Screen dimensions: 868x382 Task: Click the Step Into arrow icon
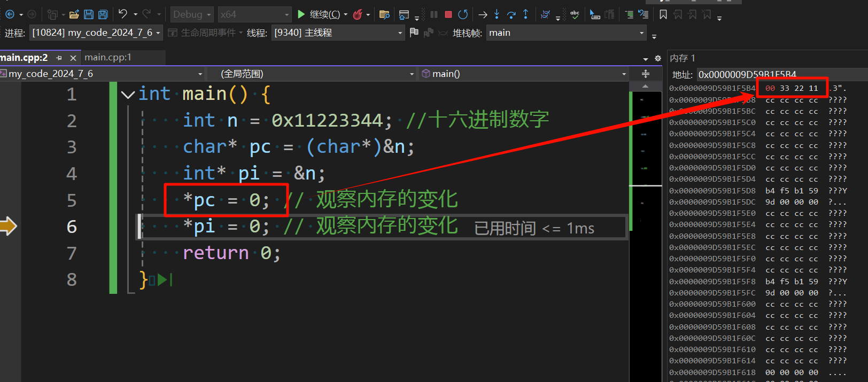pyautogui.click(x=497, y=14)
